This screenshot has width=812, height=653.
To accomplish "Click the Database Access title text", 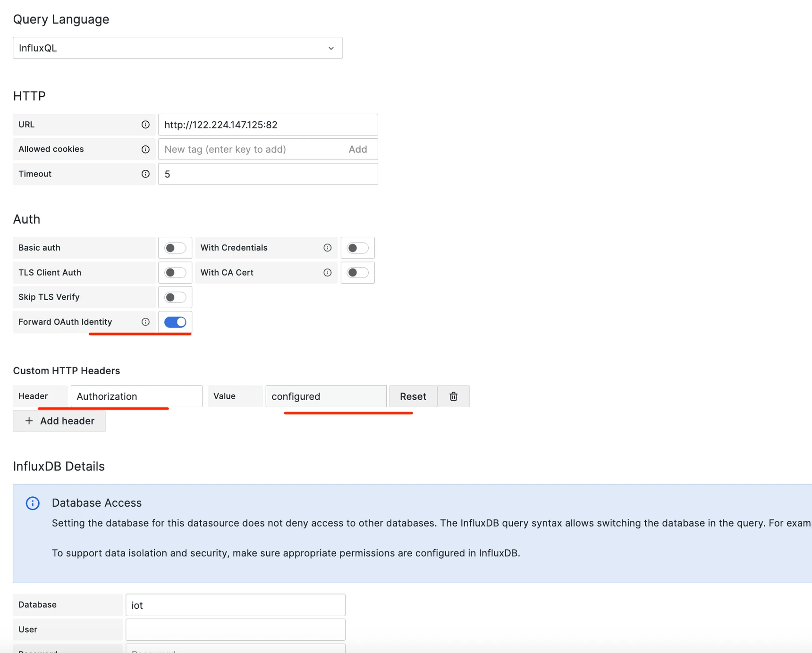I will [x=97, y=503].
